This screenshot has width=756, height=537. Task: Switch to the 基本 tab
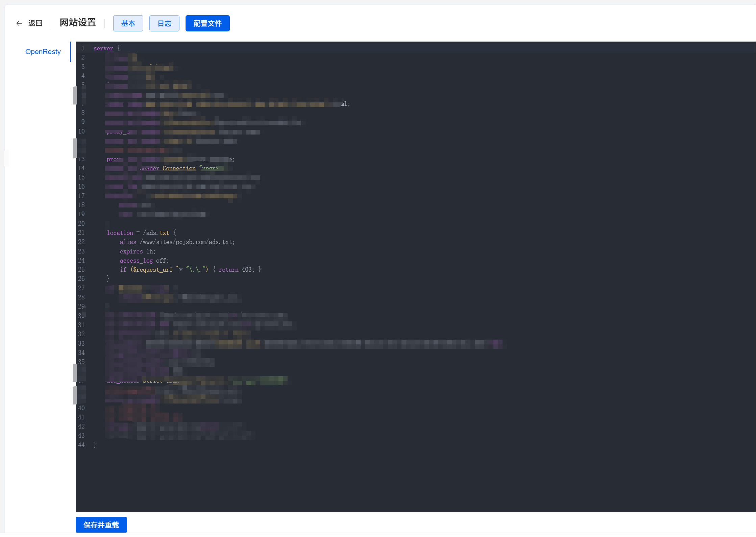coord(128,23)
